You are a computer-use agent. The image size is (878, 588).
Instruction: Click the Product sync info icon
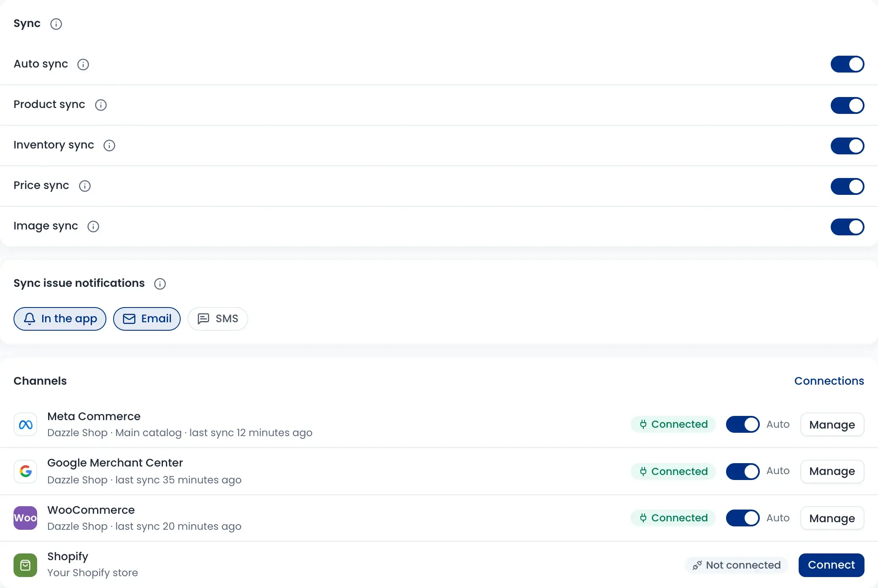click(x=101, y=105)
